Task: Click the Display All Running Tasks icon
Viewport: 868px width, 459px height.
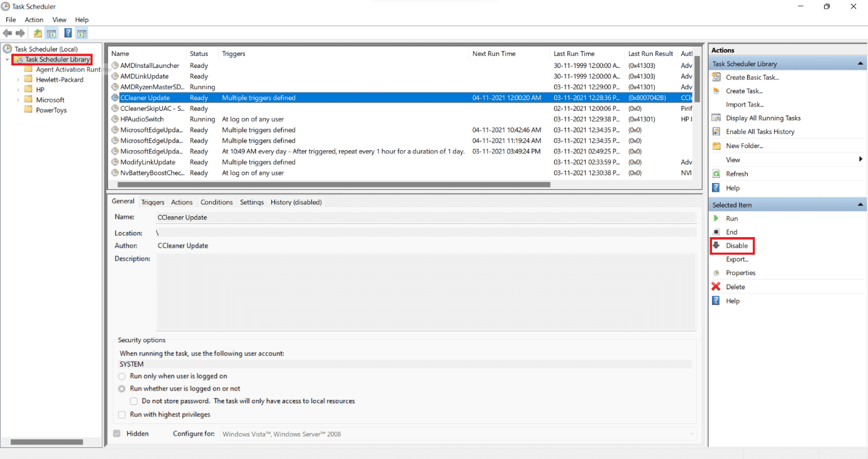Action: tap(716, 118)
